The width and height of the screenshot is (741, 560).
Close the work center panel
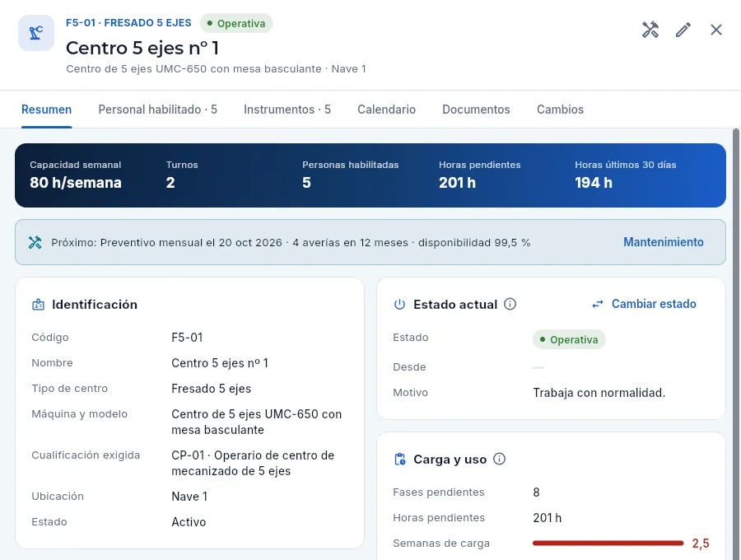pyautogui.click(x=716, y=30)
